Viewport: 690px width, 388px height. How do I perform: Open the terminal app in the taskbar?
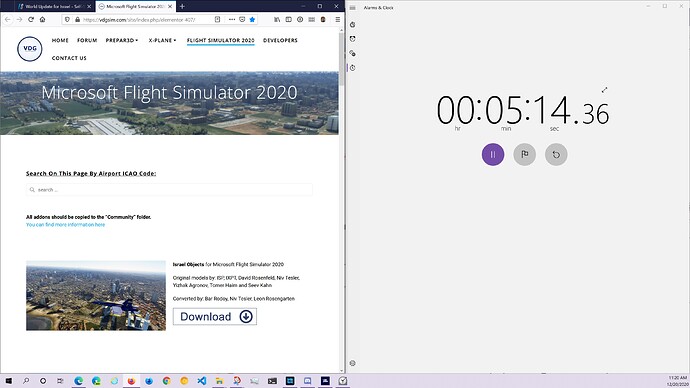272,381
